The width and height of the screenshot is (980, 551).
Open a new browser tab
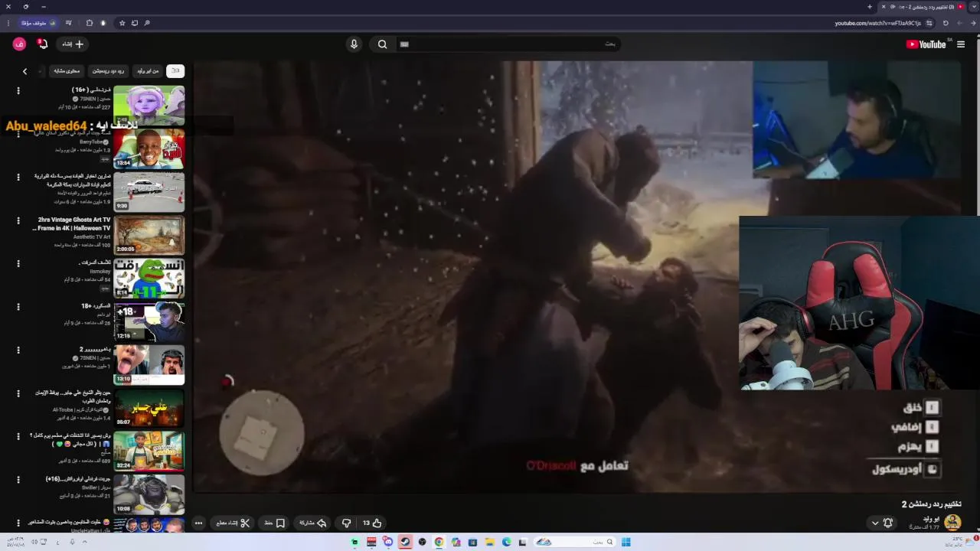tap(870, 7)
